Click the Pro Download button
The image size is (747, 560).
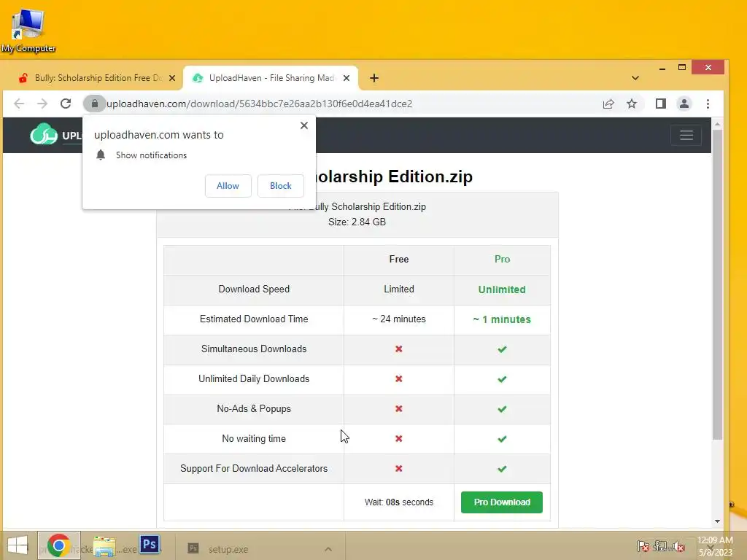click(502, 502)
